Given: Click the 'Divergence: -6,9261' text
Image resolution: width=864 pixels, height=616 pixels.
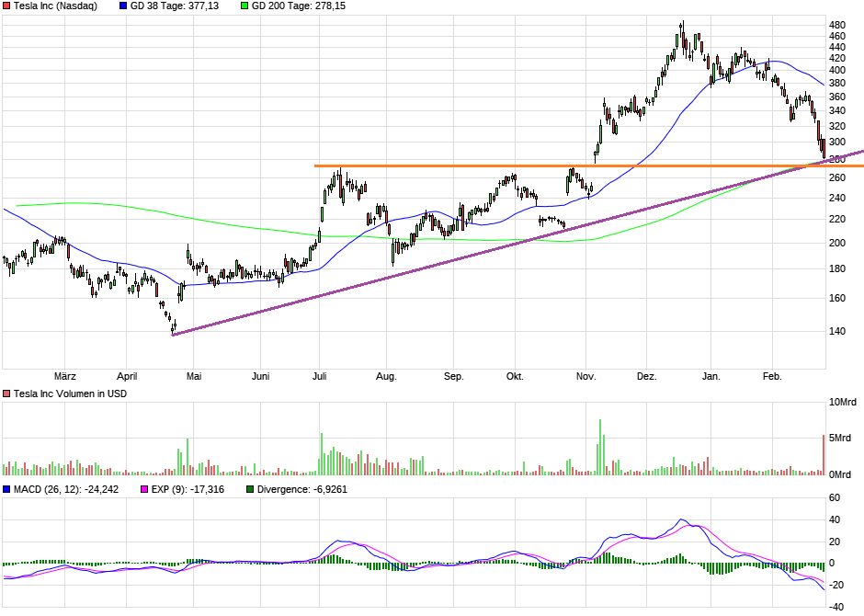Looking at the screenshot, I should tap(302, 489).
